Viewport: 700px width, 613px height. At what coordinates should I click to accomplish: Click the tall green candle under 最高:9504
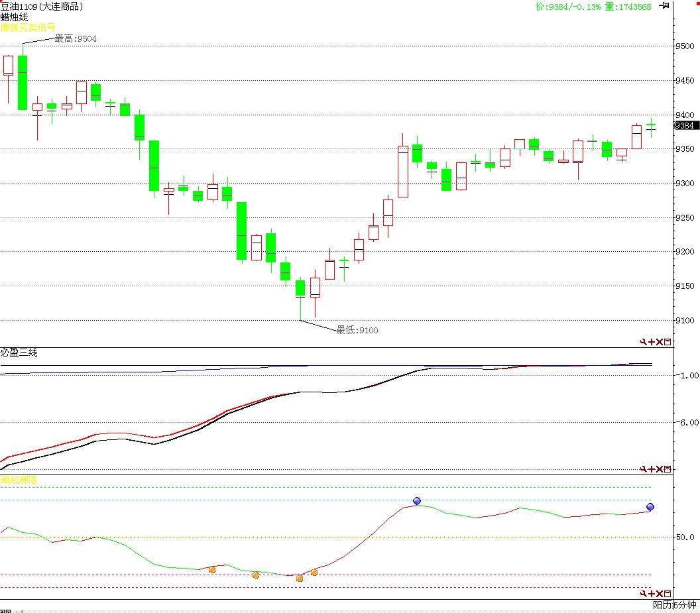click(23, 83)
